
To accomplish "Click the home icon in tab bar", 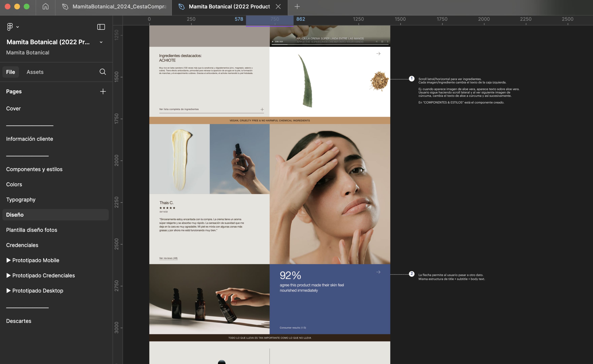I will pyautogui.click(x=45, y=7).
